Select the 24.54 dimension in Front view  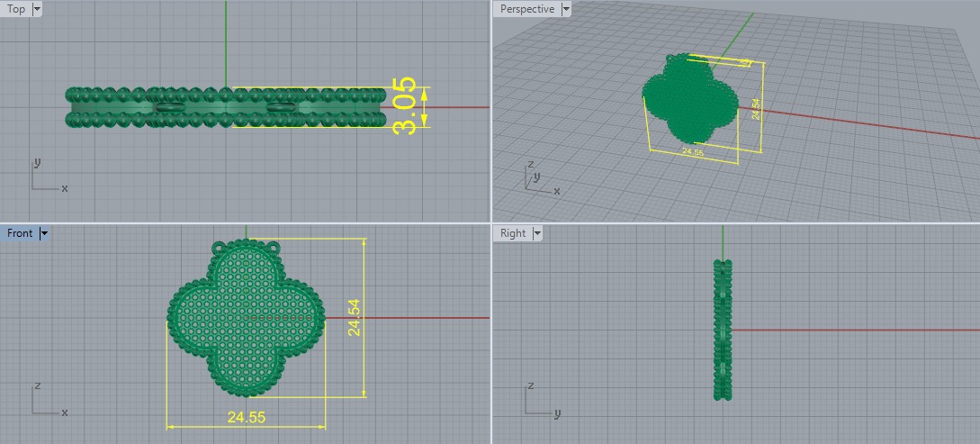tap(354, 318)
